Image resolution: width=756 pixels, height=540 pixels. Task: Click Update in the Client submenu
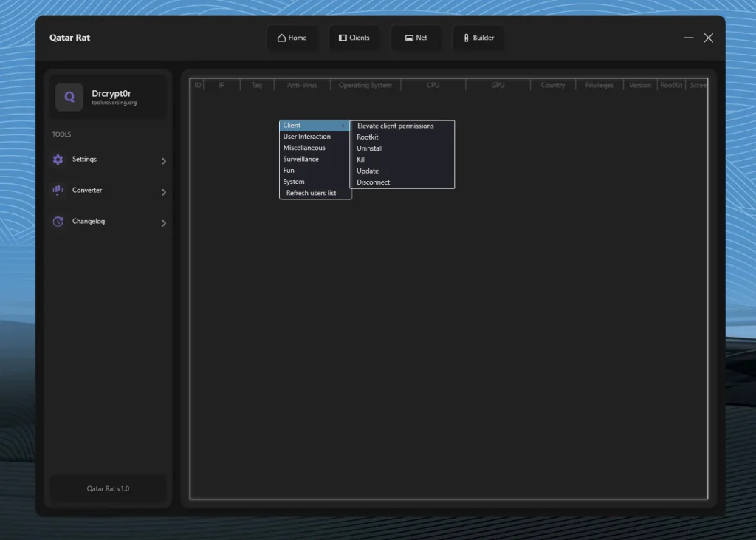[368, 171]
